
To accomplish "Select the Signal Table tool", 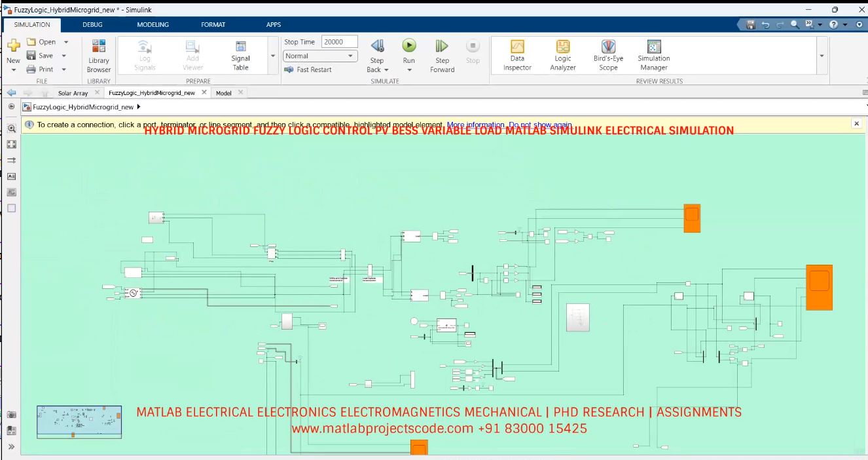I will coord(240,55).
